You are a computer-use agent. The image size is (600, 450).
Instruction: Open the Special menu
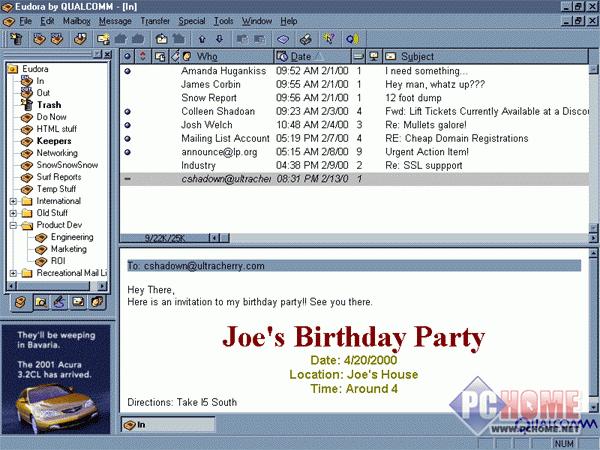pos(192,21)
